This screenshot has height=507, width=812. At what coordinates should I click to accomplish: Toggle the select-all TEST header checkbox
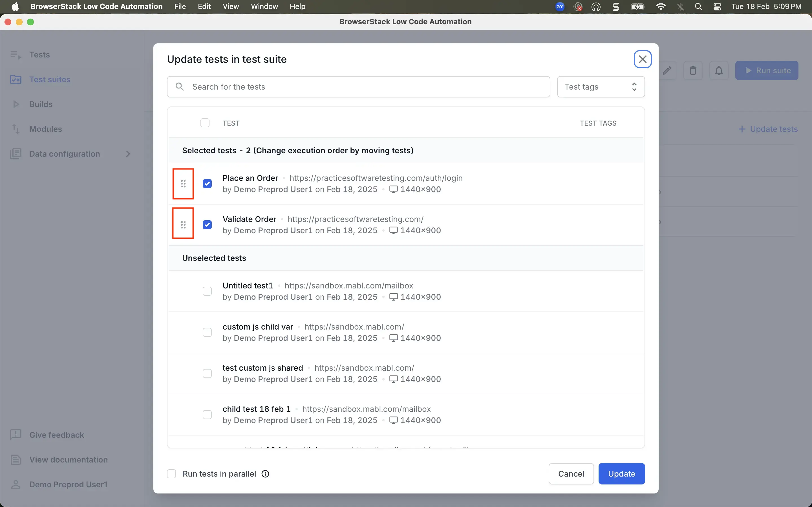point(205,123)
